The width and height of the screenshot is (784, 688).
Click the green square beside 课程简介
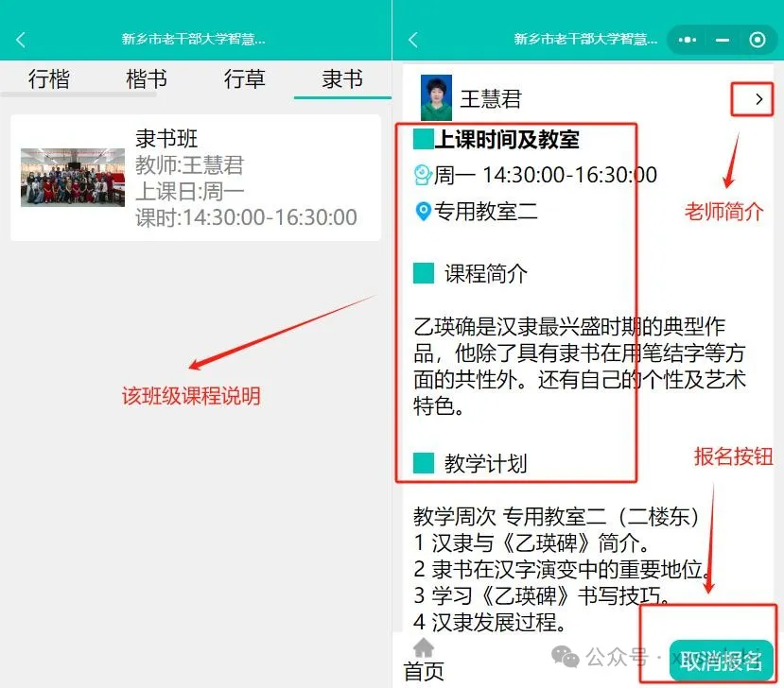pyautogui.click(x=424, y=274)
